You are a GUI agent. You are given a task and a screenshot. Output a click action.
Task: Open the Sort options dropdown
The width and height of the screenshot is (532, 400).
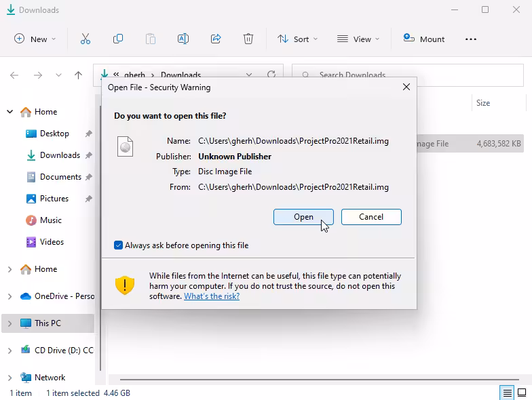click(x=297, y=39)
